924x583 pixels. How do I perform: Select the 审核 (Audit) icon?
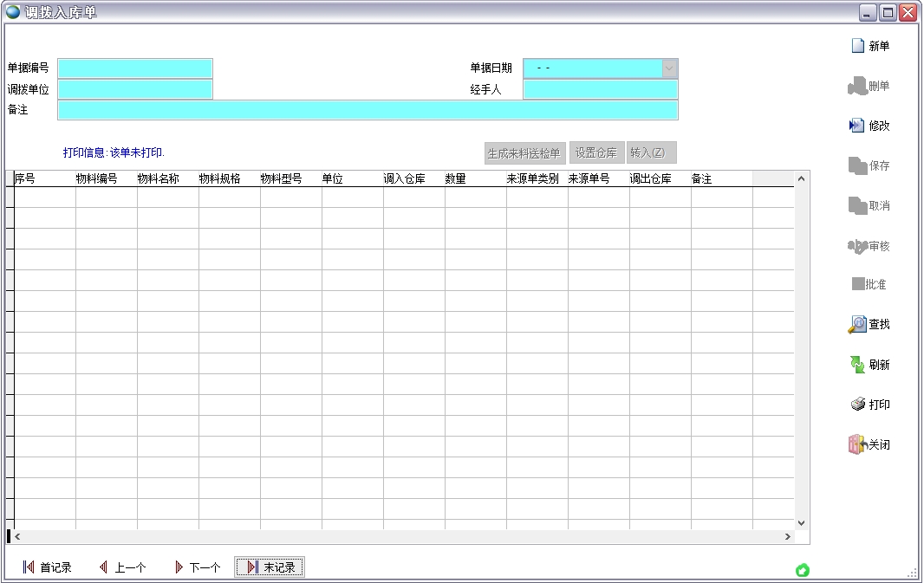point(867,246)
